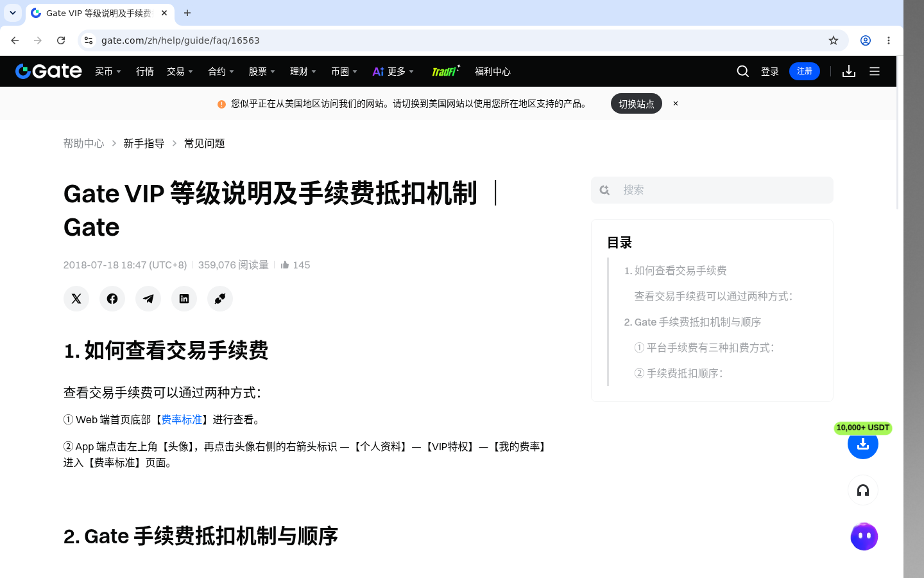
Task: Click the 登录 login link
Action: [770, 71]
